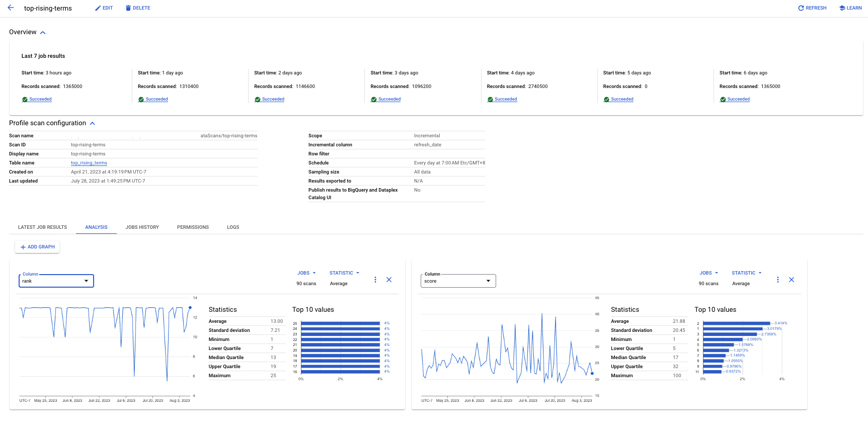Collapse Profile scan configuration section
This screenshot has width=868, height=432.
pos(93,123)
